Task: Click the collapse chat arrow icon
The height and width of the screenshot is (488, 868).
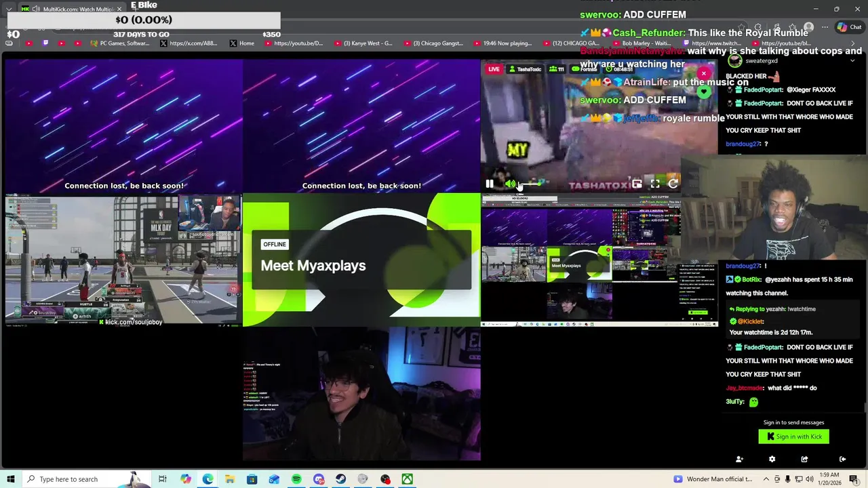Action: click(842, 459)
